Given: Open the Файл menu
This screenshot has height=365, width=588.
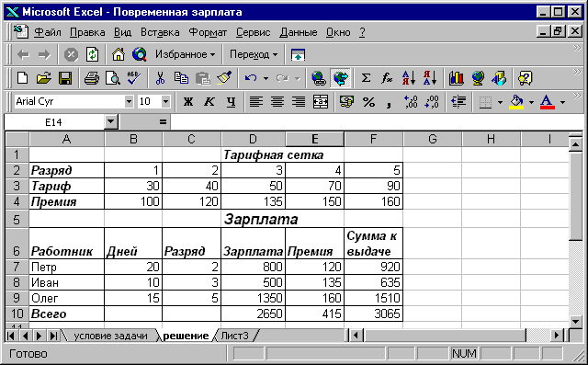Looking at the screenshot, I should coord(48,32).
